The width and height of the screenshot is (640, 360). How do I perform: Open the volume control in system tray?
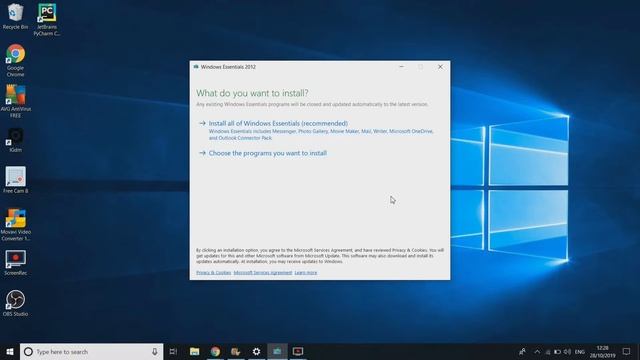tap(567, 352)
